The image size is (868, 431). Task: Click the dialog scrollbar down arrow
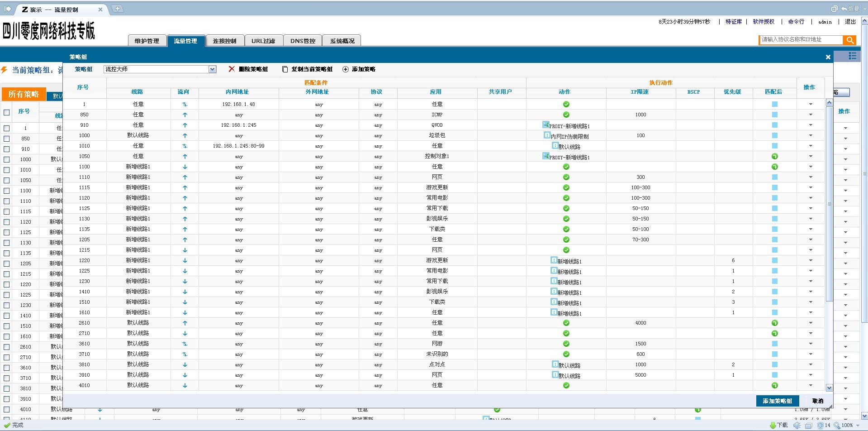click(x=829, y=388)
